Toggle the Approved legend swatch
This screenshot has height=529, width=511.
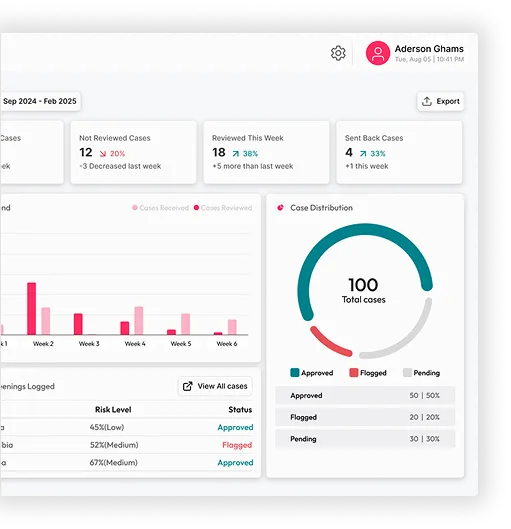click(x=295, y=372)
